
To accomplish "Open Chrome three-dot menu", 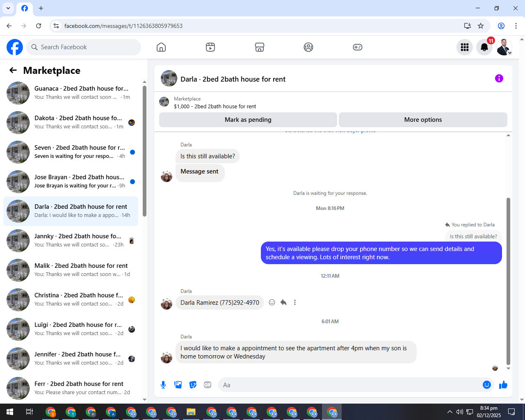I will 516,26.
